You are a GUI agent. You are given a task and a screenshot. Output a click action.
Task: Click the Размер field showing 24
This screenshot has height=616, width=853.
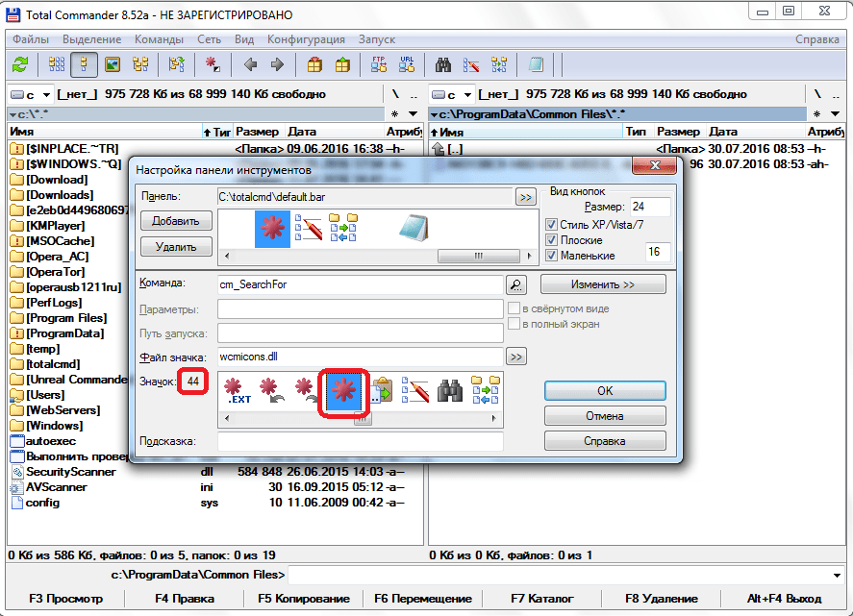(649, 207)
